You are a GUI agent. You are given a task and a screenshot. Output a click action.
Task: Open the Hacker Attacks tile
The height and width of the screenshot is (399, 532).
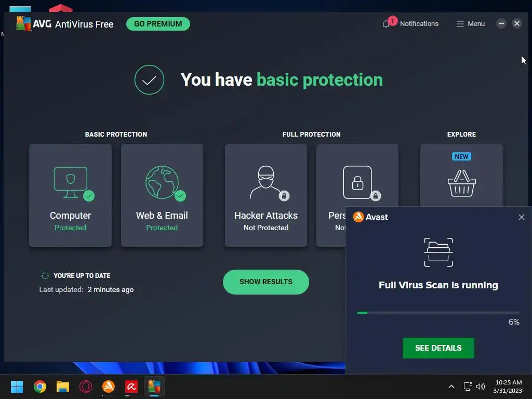266,195
